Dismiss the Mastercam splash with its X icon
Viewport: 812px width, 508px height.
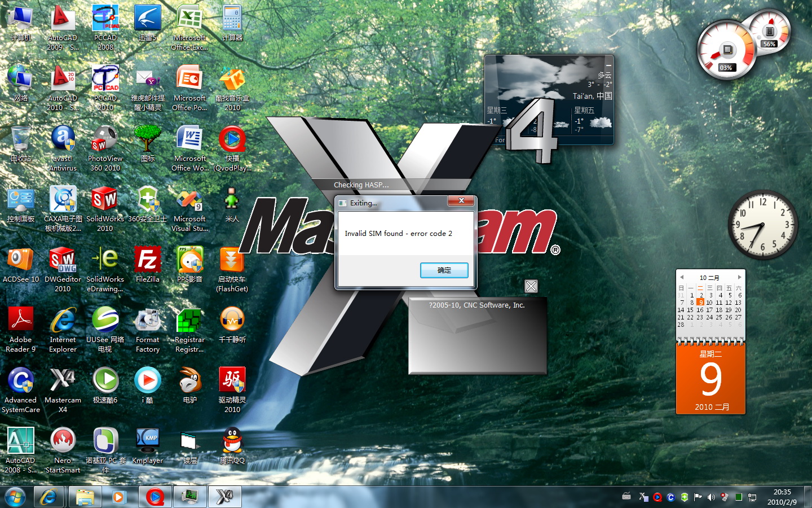[x=531, y=286]
